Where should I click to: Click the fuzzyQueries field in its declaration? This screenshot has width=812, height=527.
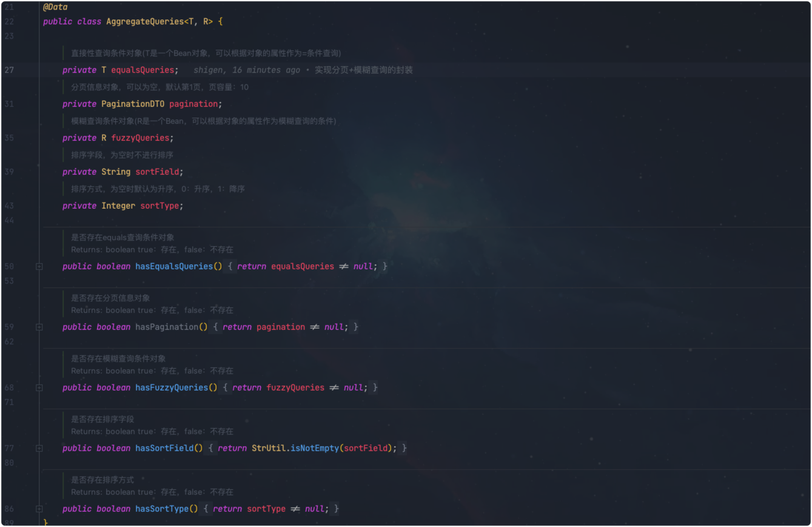pyautogui.click(x=140, y=138)
